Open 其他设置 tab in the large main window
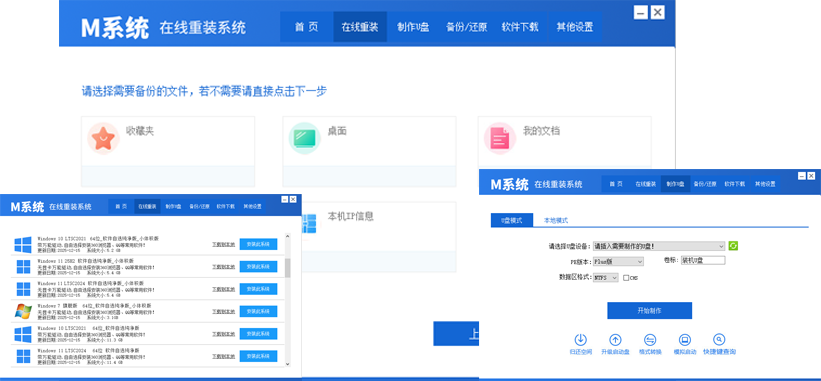Image resolution: width=821 pixels, height=381 pixels. click(575, 27)
